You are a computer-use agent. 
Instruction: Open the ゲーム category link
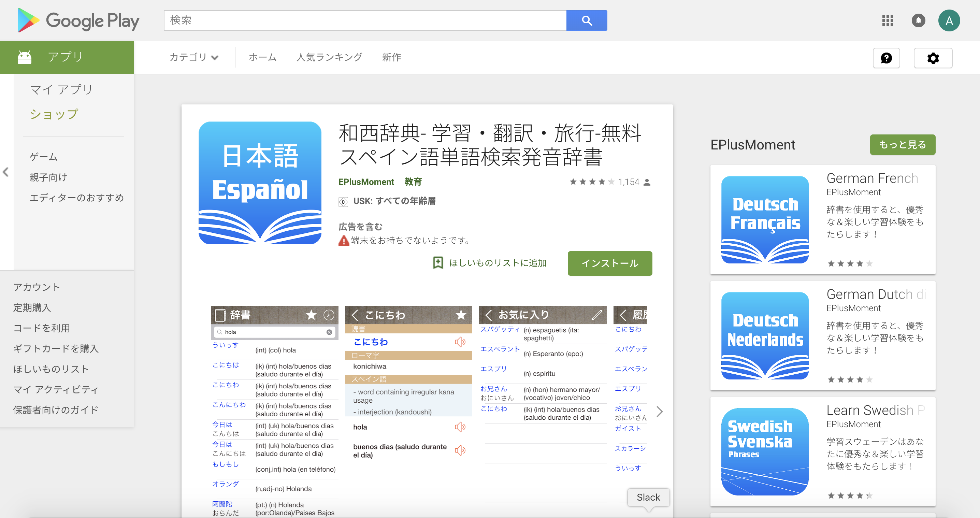[44, 157]
